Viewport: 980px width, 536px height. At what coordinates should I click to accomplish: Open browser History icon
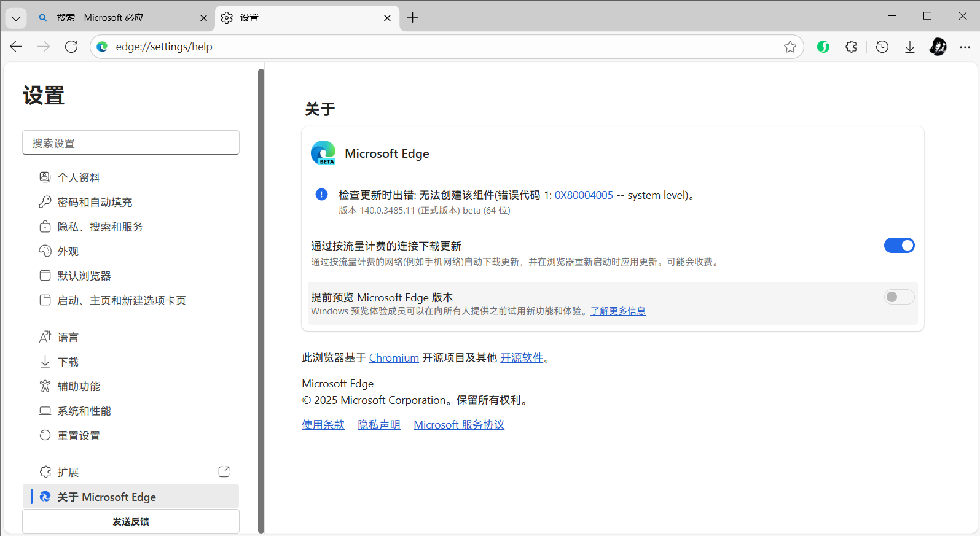point(882,47)
